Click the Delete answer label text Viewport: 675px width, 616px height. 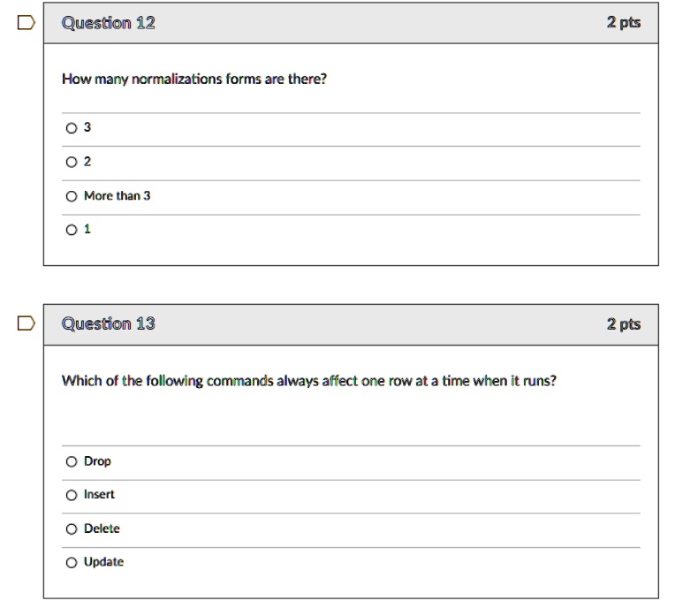click(x=102, y=529)
